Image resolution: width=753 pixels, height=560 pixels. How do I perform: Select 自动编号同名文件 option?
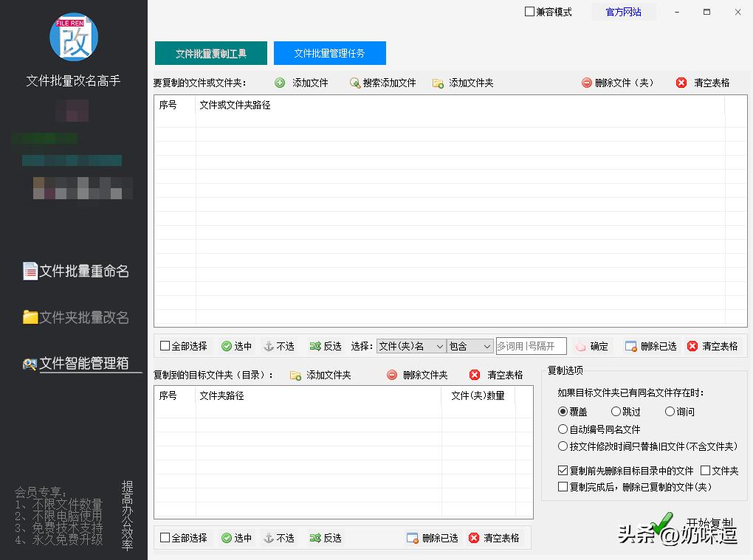(x=563, y=429)
